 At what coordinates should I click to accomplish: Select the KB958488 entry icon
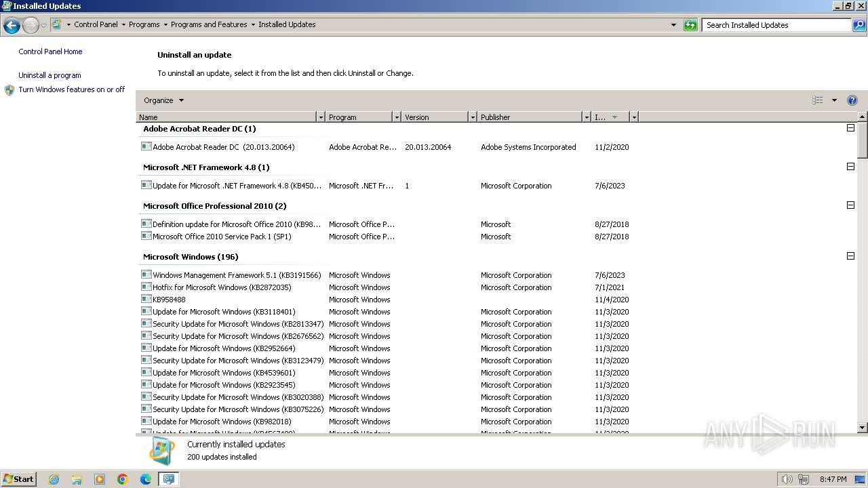pos(146,299)
